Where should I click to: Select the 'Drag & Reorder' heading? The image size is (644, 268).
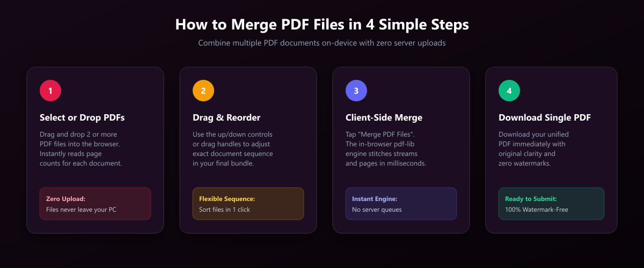tap(226, 117)
